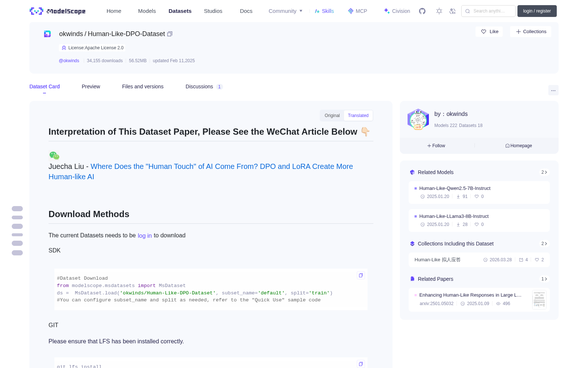
Task: Click the Apache License 2.0 tag
Action: [x=92, y=48]
